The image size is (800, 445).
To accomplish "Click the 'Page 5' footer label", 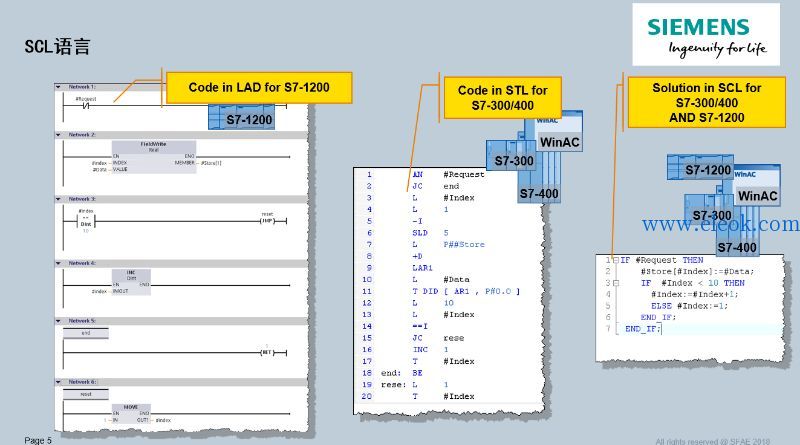I will (x=38, y=440).
